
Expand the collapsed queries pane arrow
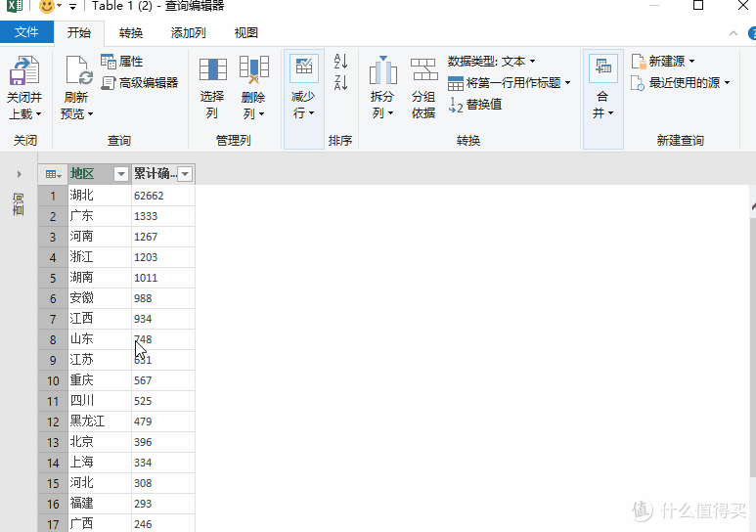point(19,174)
